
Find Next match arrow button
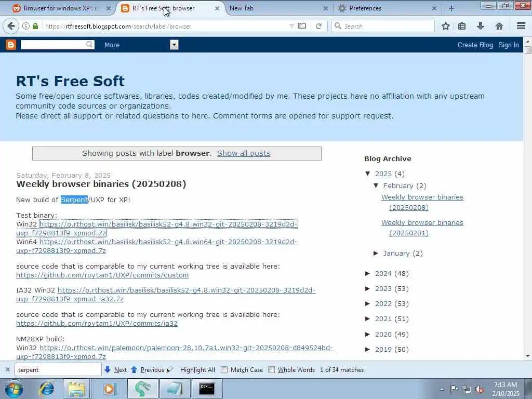(116, 369)
